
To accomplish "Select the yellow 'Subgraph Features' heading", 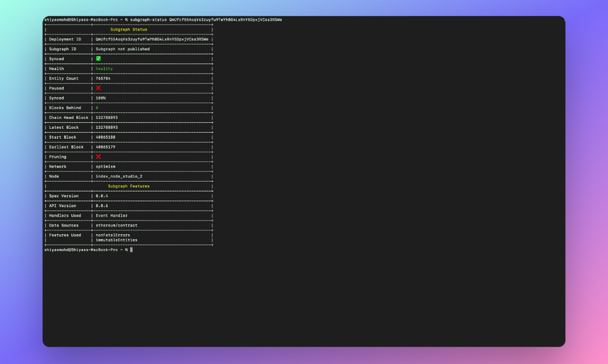I will pos(129,186).
